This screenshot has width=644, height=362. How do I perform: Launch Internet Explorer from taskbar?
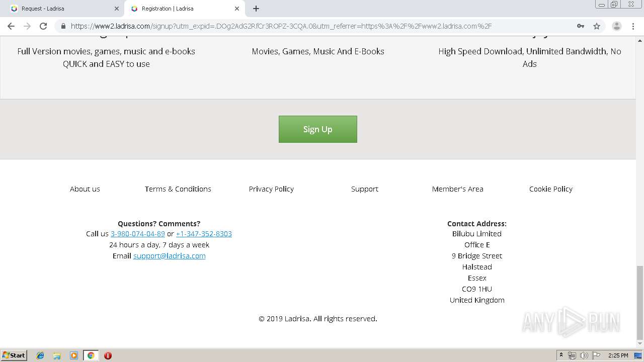click(x=40, y=355)
